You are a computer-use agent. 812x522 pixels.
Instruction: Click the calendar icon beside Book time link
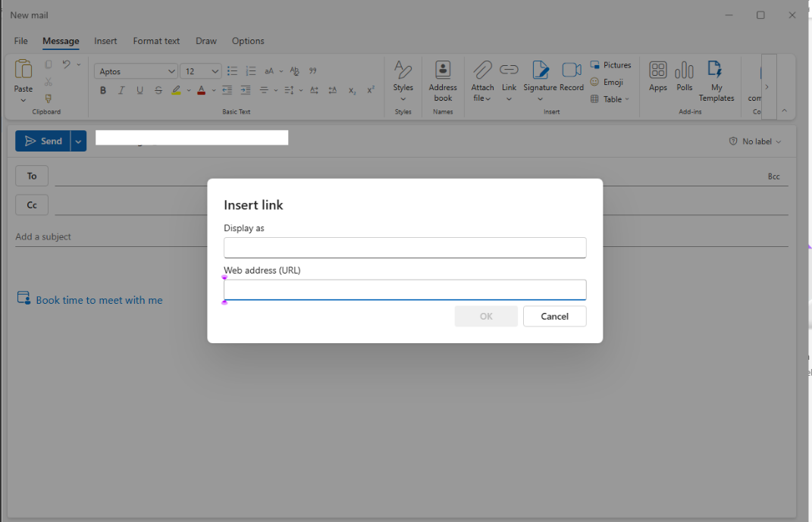[24, 298]
